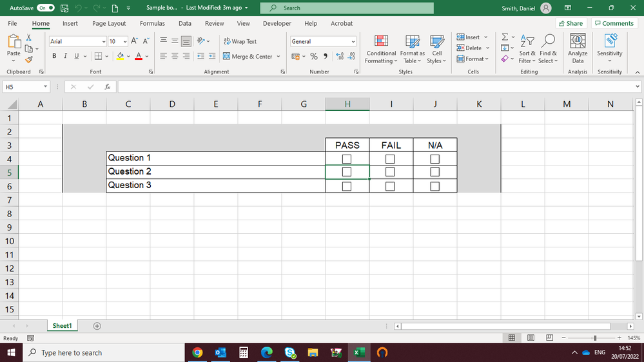Open Cell Styles gallery
This screenshot has width=644, height=362.
click(436, 49)
